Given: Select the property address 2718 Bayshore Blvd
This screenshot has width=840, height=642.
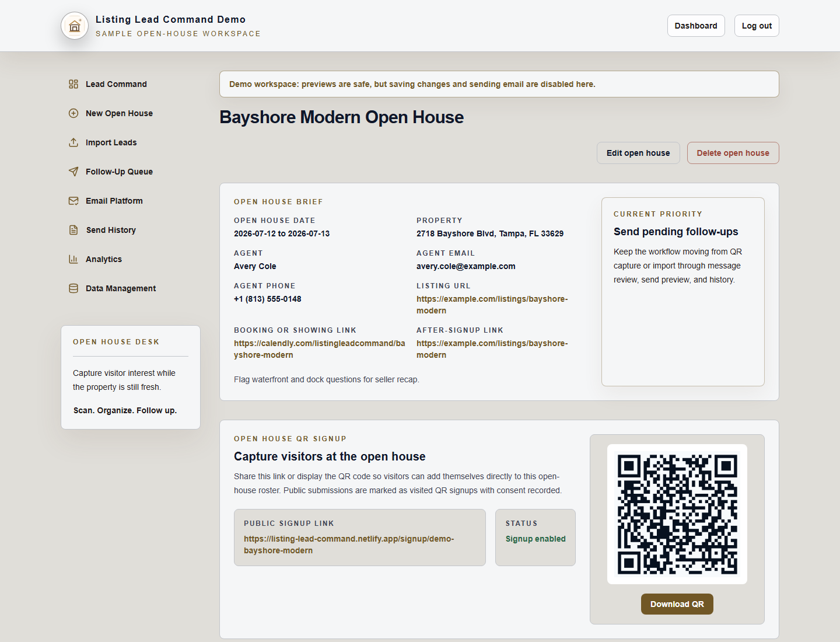Looking at the screenshot, I should [490, 233].
